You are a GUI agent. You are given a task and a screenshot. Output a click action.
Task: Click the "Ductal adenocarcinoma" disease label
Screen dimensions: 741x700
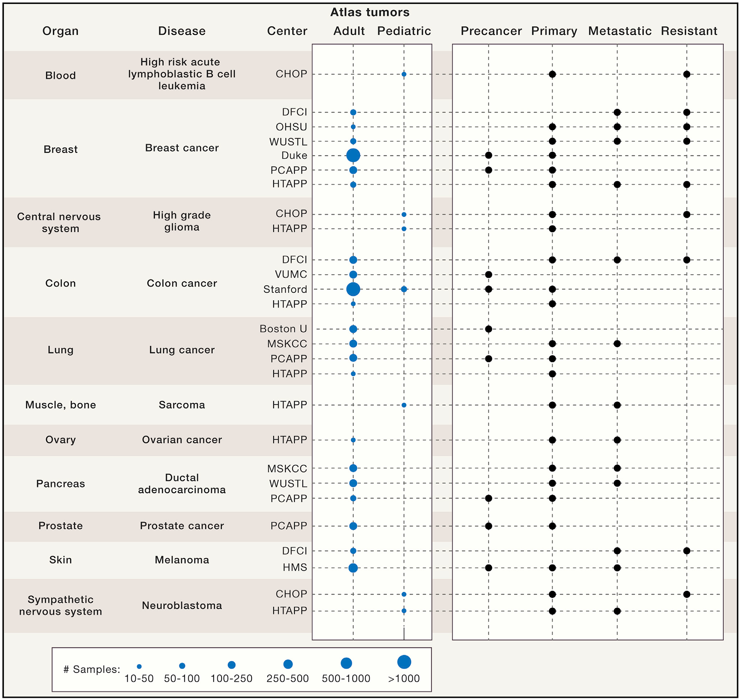point(182,484)
